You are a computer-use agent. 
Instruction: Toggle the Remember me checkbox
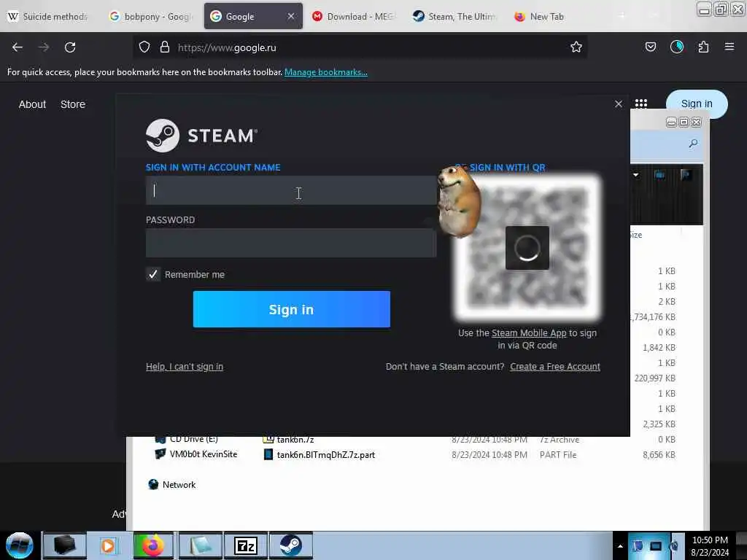(x=153, y=274)
